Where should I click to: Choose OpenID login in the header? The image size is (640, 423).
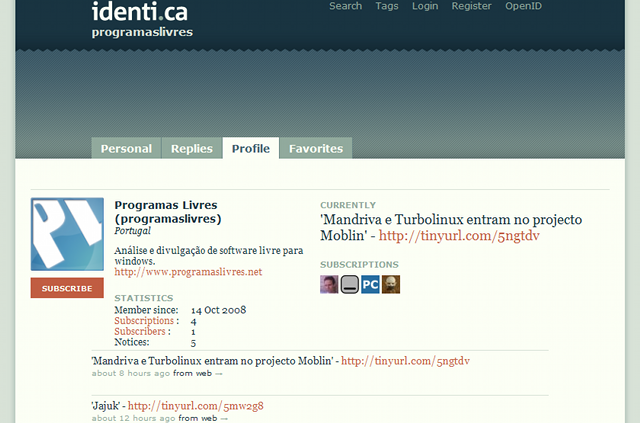(x=524, y=6)
